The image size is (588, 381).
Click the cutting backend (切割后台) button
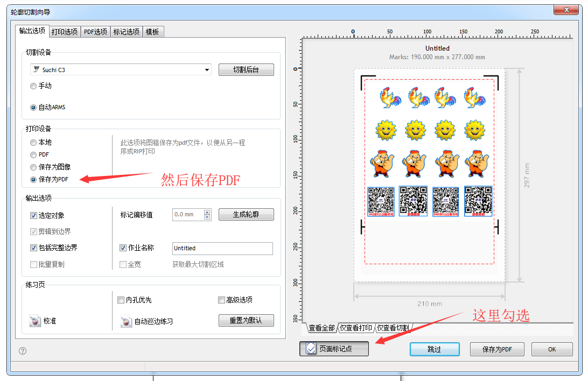pyautogui.click(x=246, y=69)
